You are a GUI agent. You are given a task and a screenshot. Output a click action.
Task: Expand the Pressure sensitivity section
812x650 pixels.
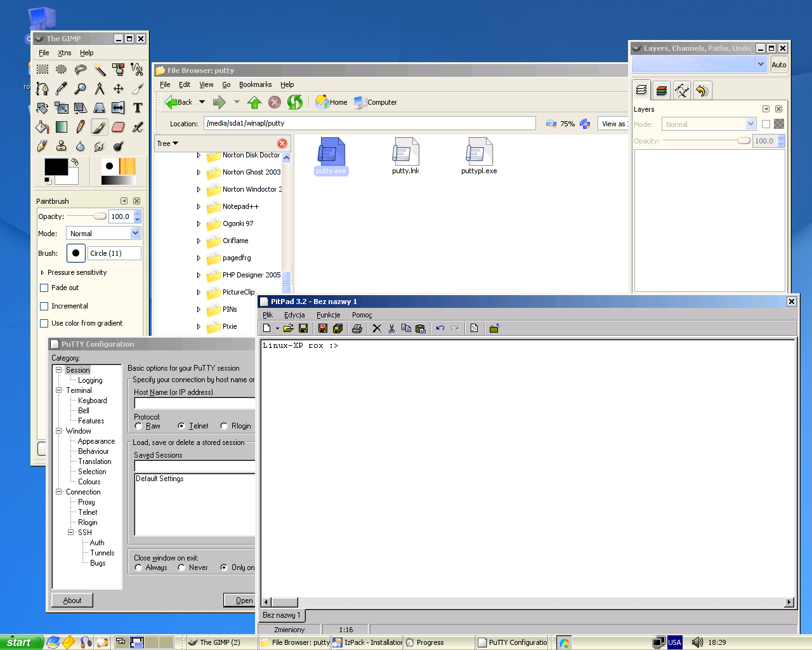[43, 272]
